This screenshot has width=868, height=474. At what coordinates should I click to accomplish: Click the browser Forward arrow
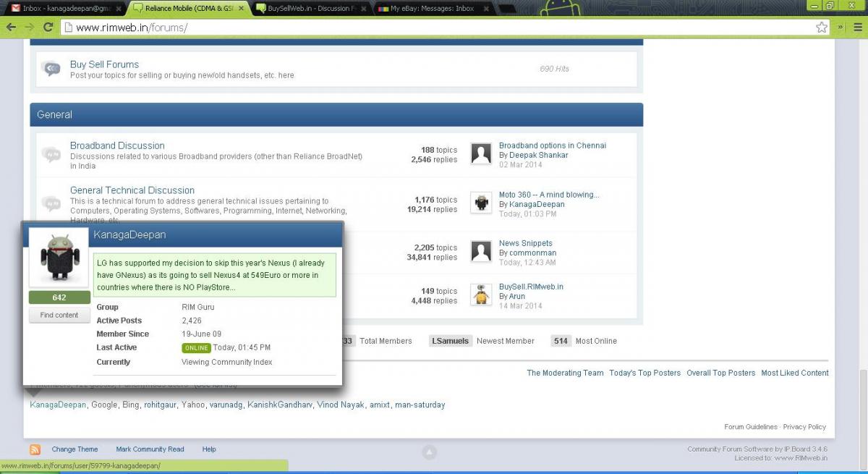point(30,27)
